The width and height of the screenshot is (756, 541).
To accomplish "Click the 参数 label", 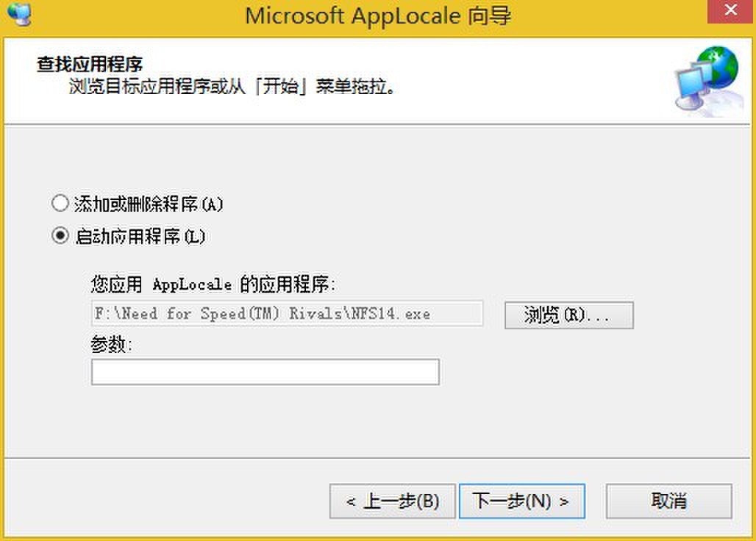I will pyautogui.click(x=111, y=344).
